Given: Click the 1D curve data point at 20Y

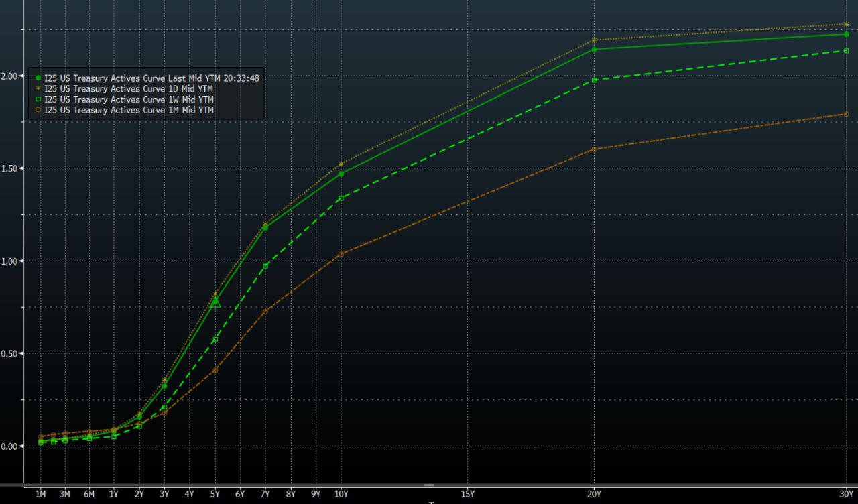Looking at the screenshot, I should click(x=594, y=40).
